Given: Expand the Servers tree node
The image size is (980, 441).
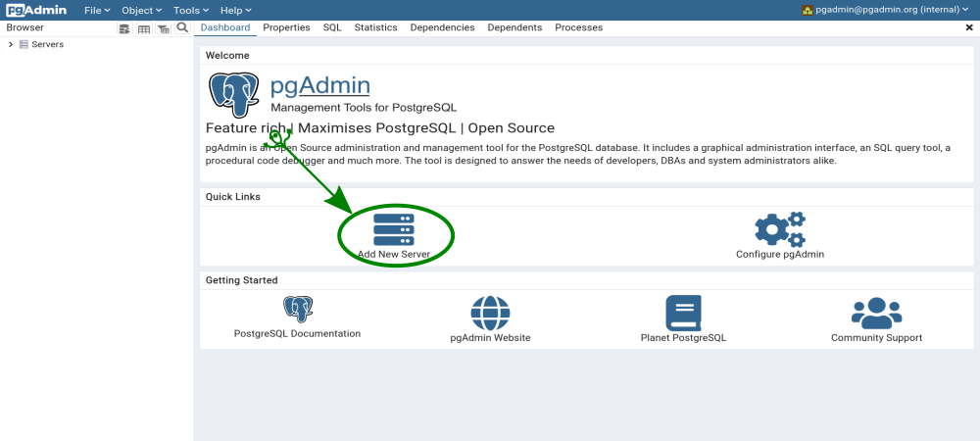Looking at the screenshot, I should click(11, 44).
